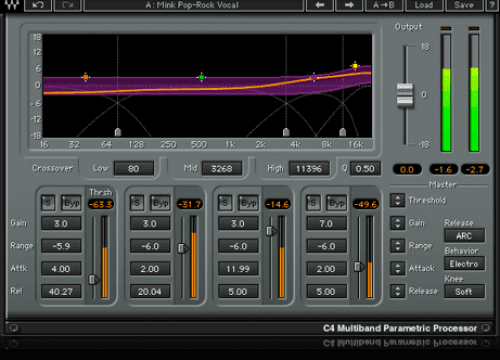The width and height of the screenshot is (500, 360).
Task: Solo band 3 with its S button
Action: [225, 203]
